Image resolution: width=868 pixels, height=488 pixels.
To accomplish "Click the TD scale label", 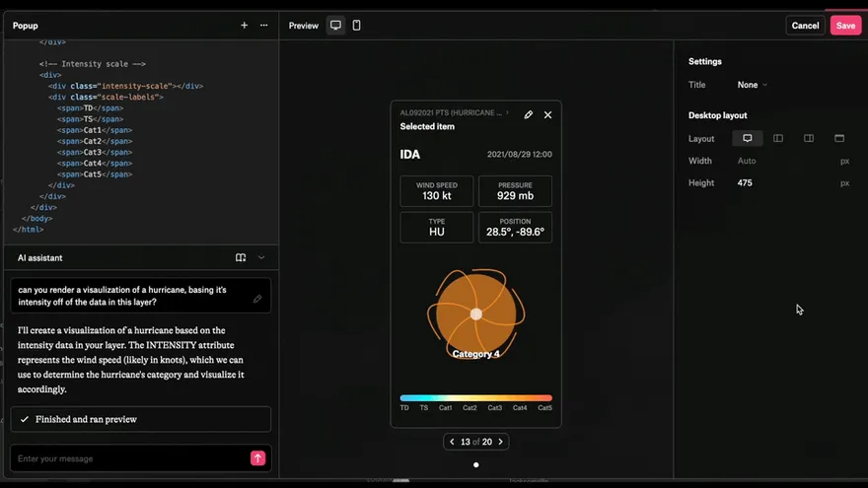I will coord(404,408).
